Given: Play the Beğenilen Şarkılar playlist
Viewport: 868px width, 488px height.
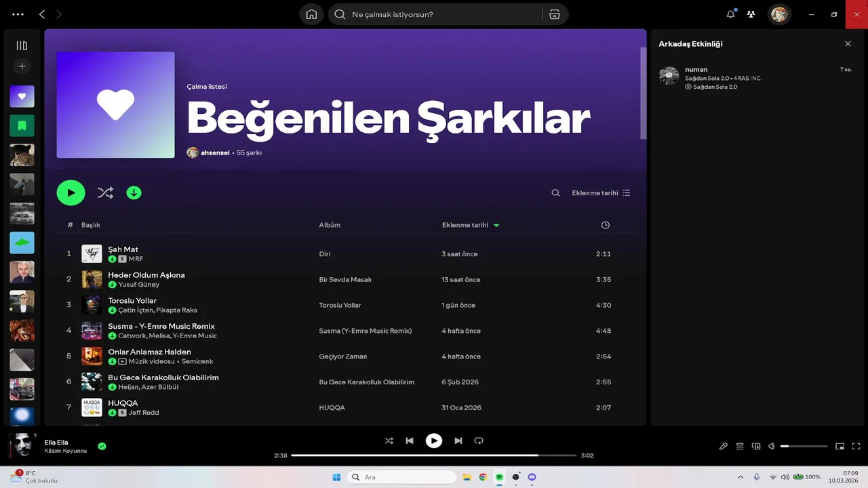Looking at the screenshot, I should (71, 192).
